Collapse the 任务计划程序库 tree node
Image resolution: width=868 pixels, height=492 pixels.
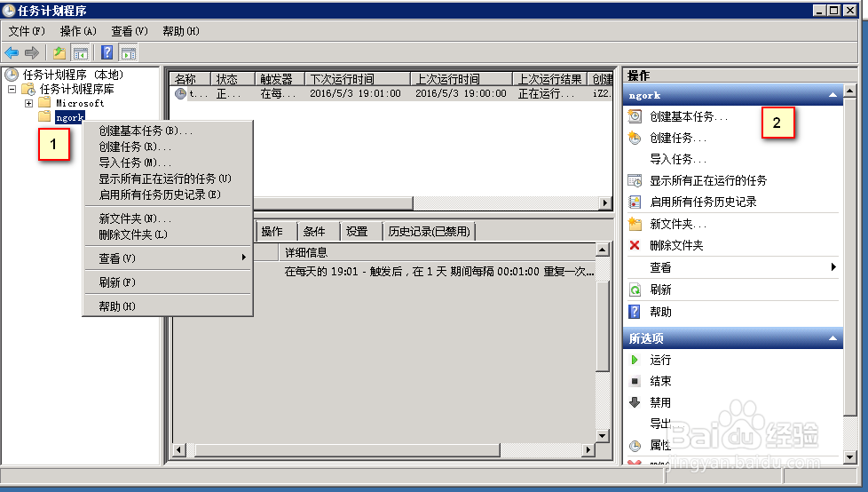12,89
